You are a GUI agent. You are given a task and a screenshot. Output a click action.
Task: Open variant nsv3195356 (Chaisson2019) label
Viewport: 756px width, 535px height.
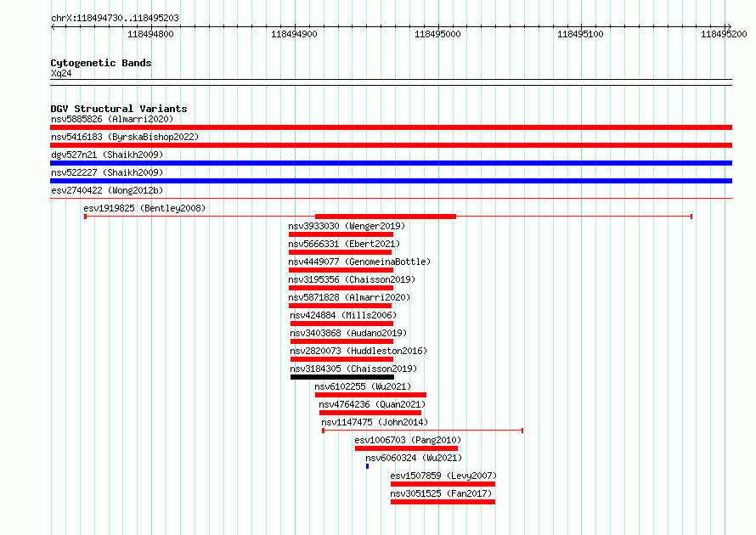coord(352,279)
